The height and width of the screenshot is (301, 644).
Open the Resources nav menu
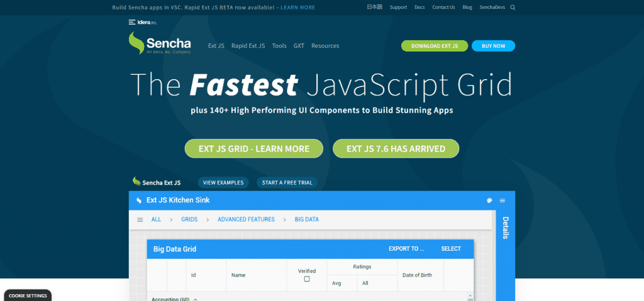pyautogui.click(x=325, y=46)
